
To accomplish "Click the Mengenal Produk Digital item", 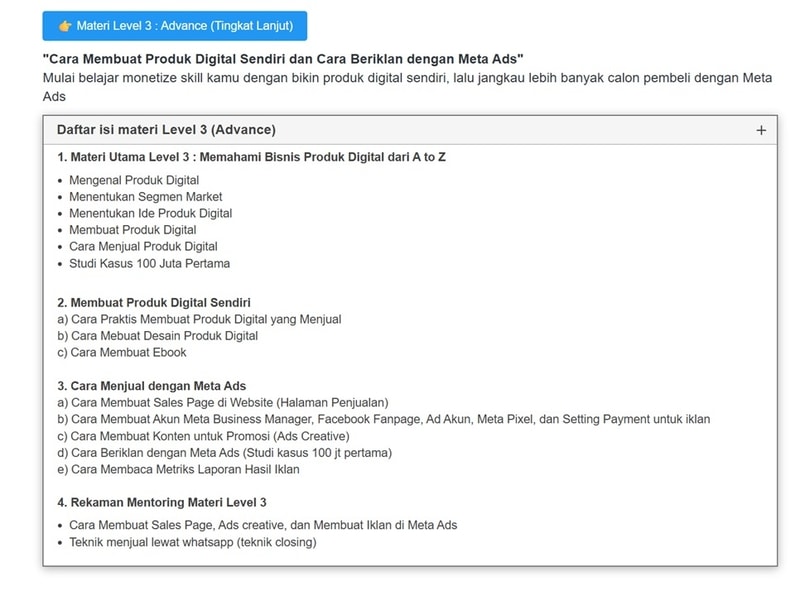I will pyautogui.click(x=134, y=180).
